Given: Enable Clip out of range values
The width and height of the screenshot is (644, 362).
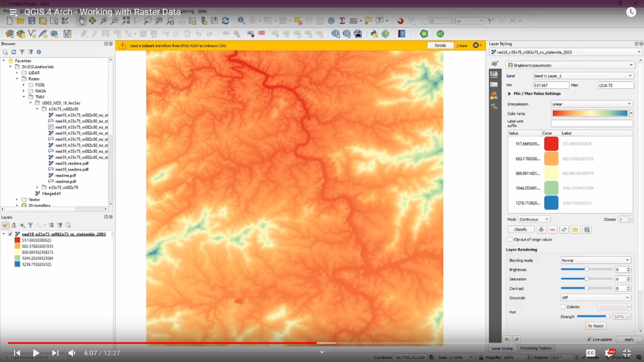Looking at the screenshot, I should pos(510,239).
